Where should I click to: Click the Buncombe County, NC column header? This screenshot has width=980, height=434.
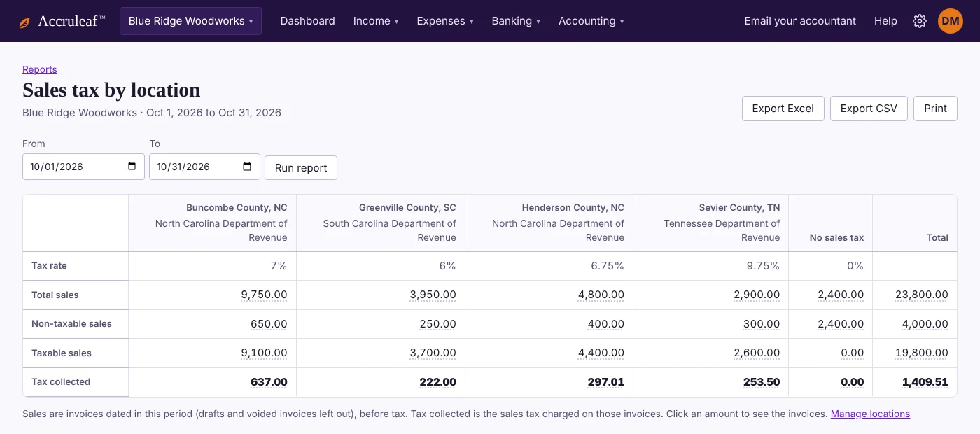[213, 223]
